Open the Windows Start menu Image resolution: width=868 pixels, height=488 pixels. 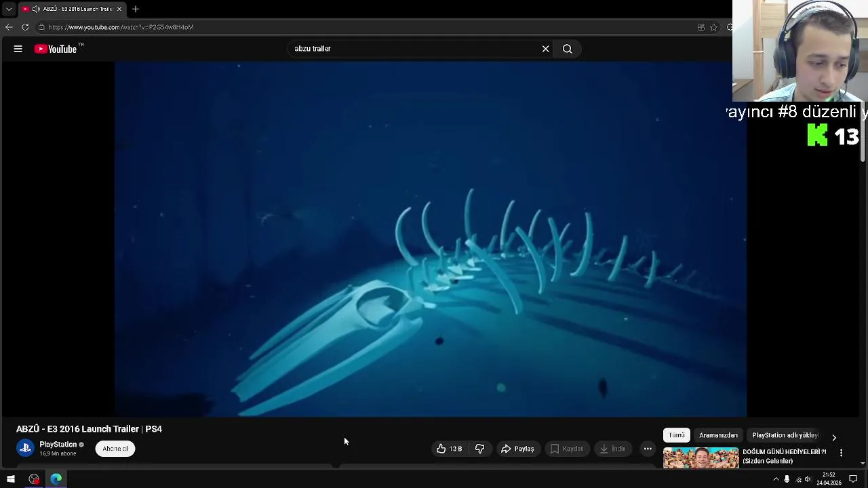click(x=11, y=479)
